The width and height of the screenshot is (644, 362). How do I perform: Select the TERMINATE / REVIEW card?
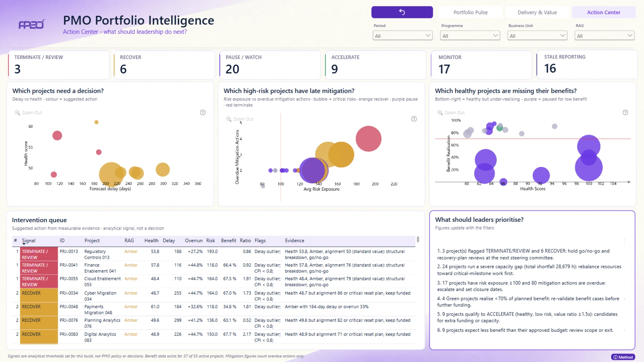point(59,65)
